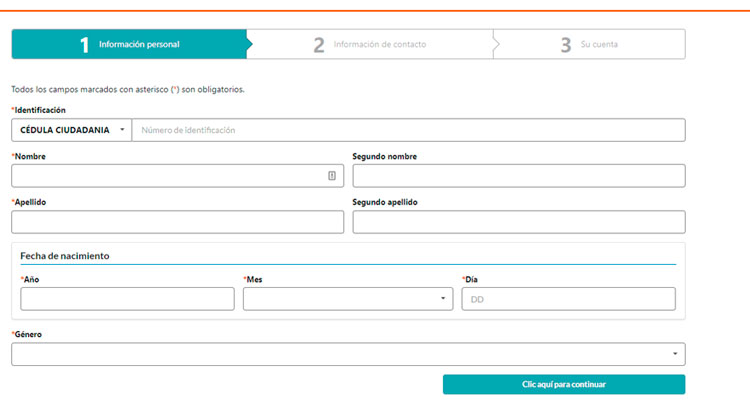This screenshot has width=750, height=400.
Task: Click the Género field label text
Action: coord(28,334)
